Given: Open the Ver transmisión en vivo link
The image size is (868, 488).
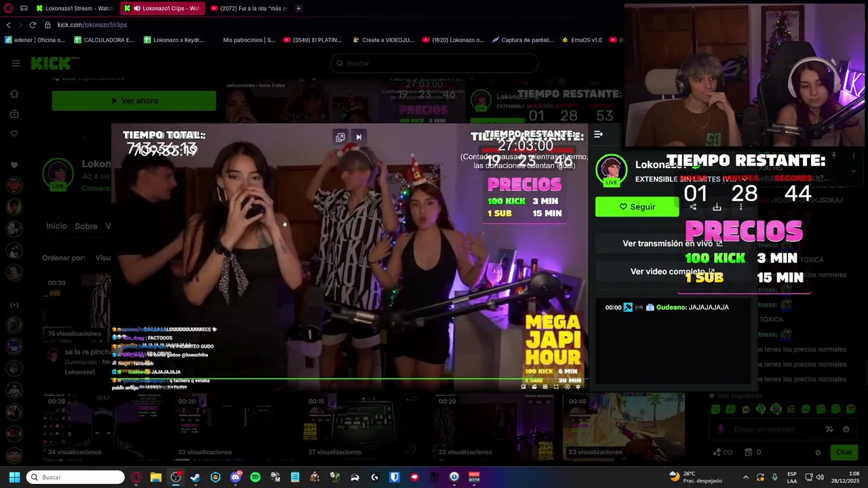Looking at the screenshot, I should point(673,243).
